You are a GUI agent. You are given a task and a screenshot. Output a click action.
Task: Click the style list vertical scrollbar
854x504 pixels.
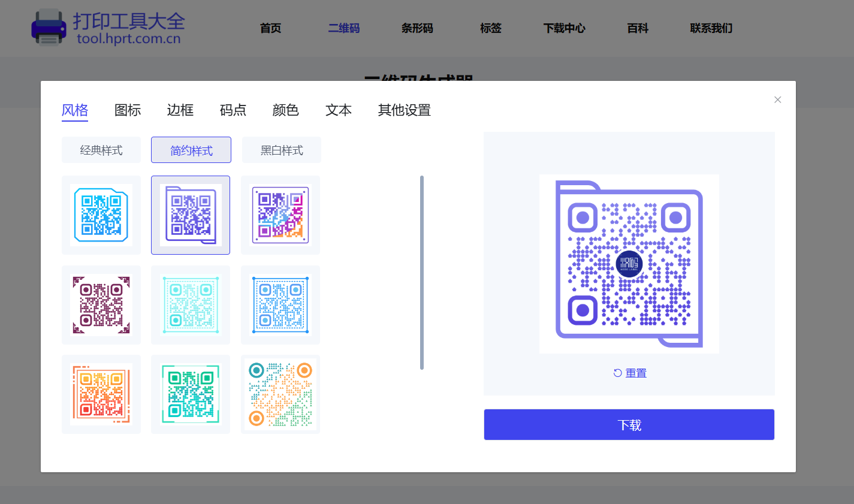[x=422, y=273]
